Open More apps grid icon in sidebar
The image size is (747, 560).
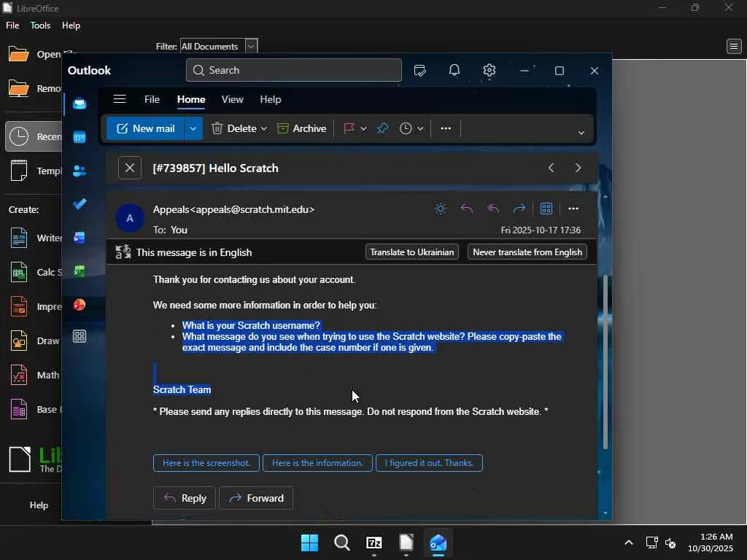[80, 336]
